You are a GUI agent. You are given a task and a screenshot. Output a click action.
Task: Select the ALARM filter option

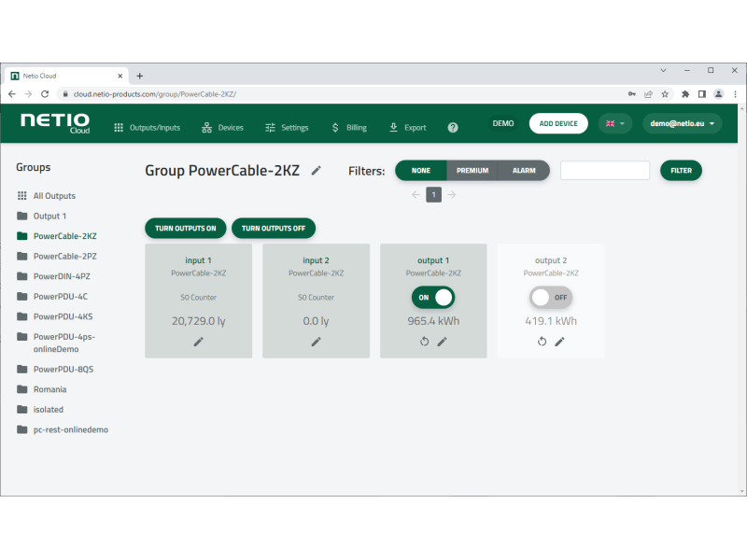(524, 171)
